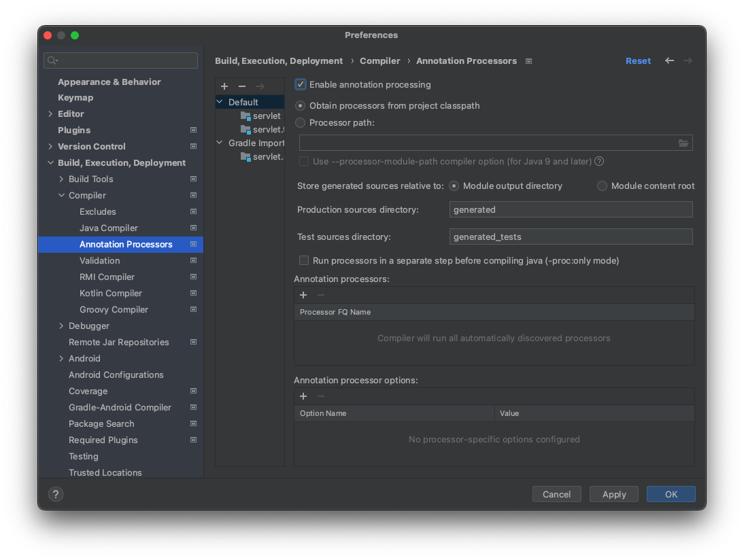Toggle Use --processor-module-path compiler option
Image resolution: width=744 pixels, height=560 pixels.
(304, 161)
